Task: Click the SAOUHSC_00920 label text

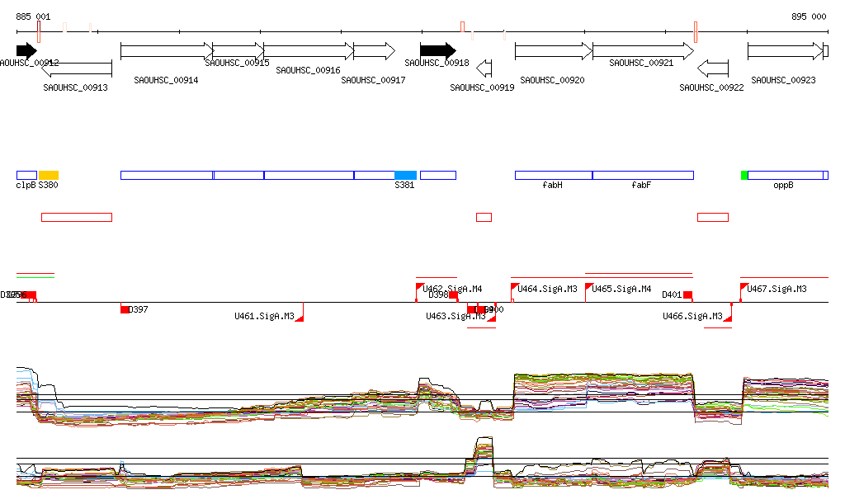Action: (552, 80)
